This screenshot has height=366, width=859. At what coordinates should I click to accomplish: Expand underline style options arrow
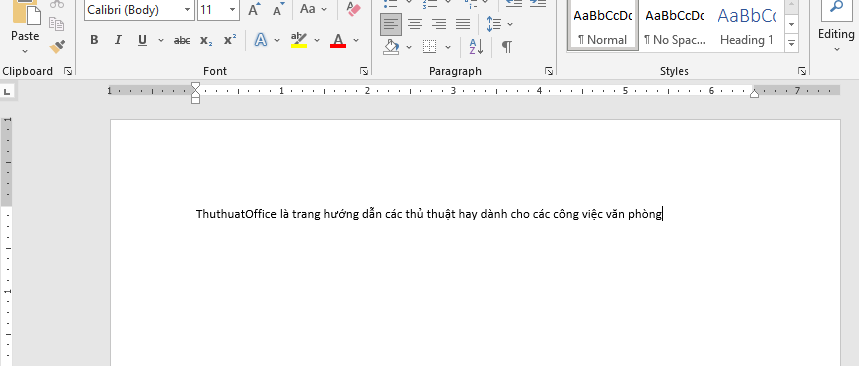tap(161, 40)
